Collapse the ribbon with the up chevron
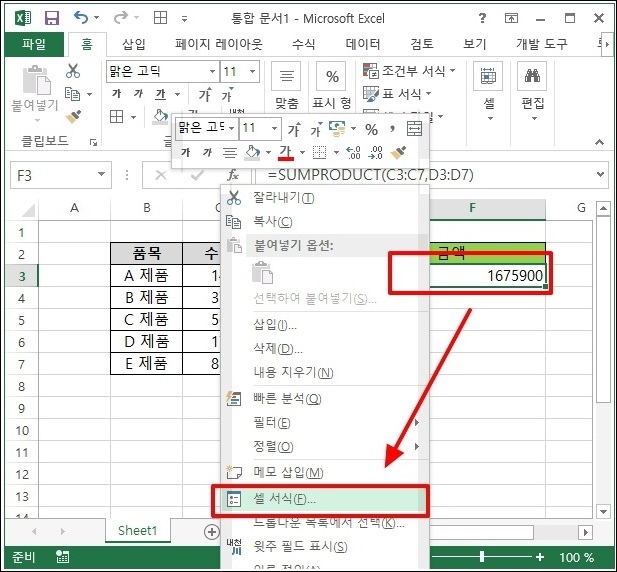The width and height of the screenshot is (617, 572). pyautogui.click(x=599, y=142)
